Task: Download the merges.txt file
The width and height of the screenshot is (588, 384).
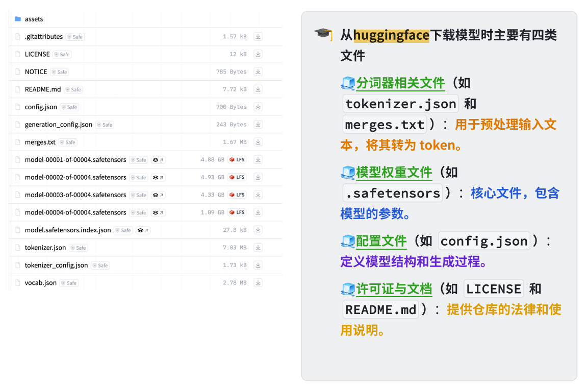Action: (258, 142)
